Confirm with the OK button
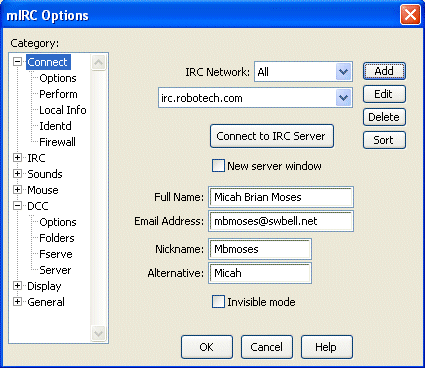The image size is (425, 368). point(207,347)
